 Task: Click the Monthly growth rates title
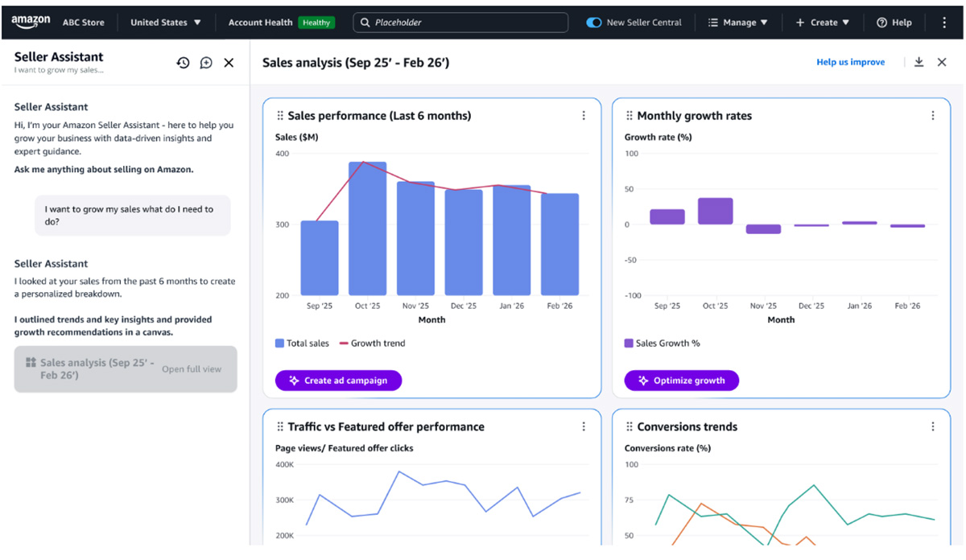pos(694,116)
